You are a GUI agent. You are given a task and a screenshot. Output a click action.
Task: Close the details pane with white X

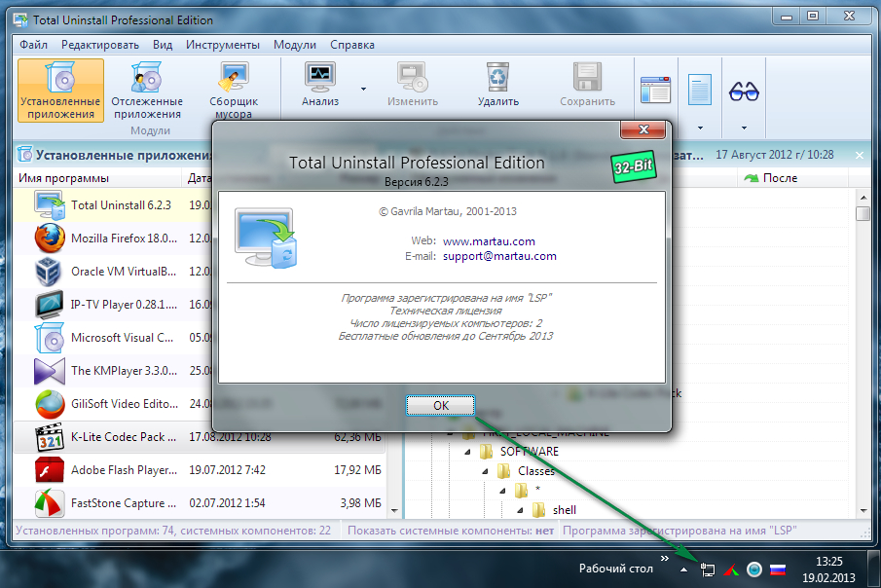tap(859, 155)
